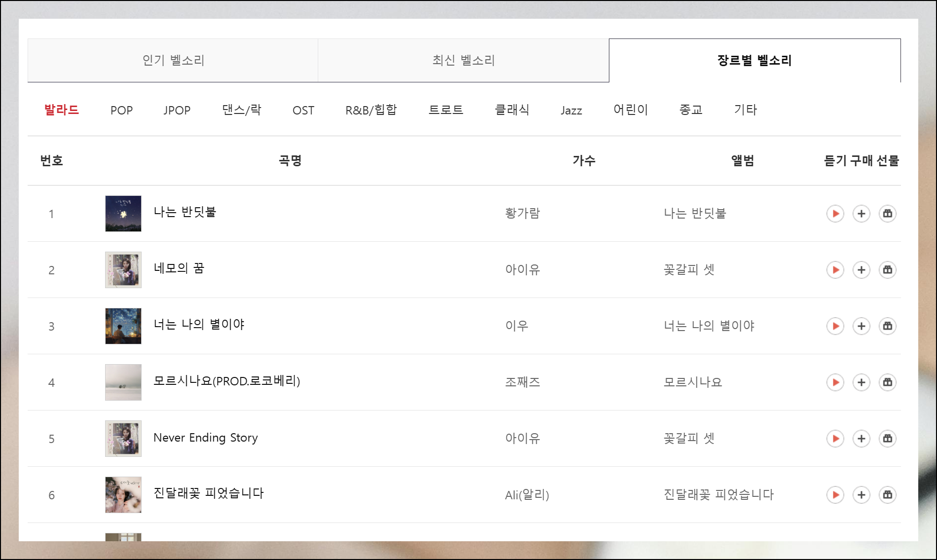
Task: Click the 진달래꽃 피었습니다 cover thumbnail
Action: click(123, 495)
